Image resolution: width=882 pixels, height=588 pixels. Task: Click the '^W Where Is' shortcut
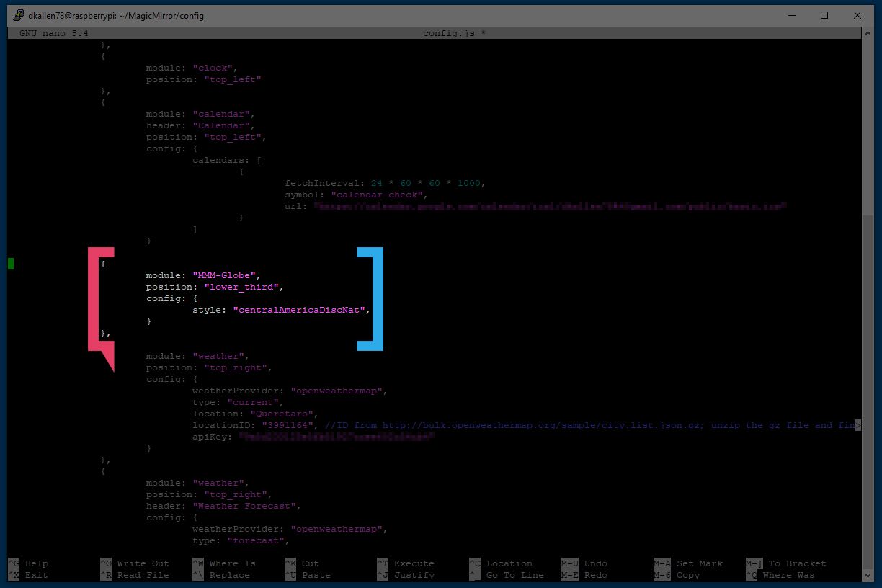[223, 563]
